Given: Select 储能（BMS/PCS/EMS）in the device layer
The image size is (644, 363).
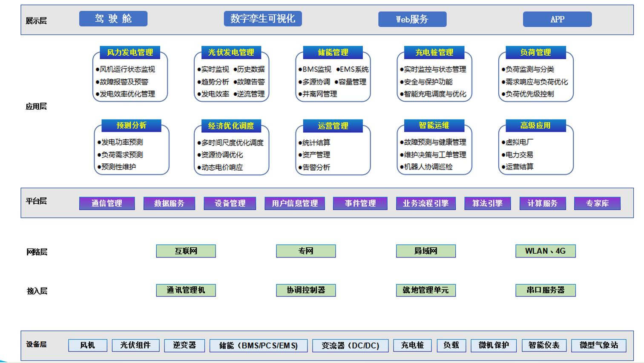Looking at the screenshot, I should pyautogui.click(x=258, y=346).
